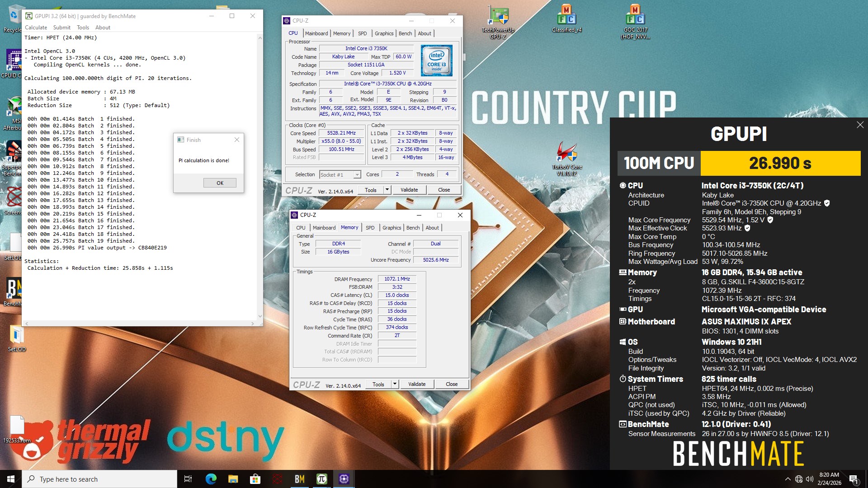Click the red app icon in taskbar
Viewport: 868px width, 488px height.
point(278,479)
